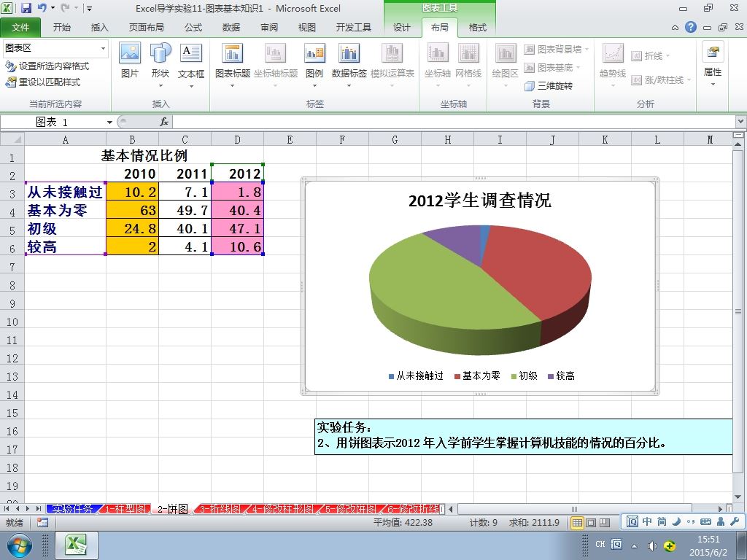The image size is (747, 560).
Task: Open the 属性 properties button
Action: [x=713, y=65]
